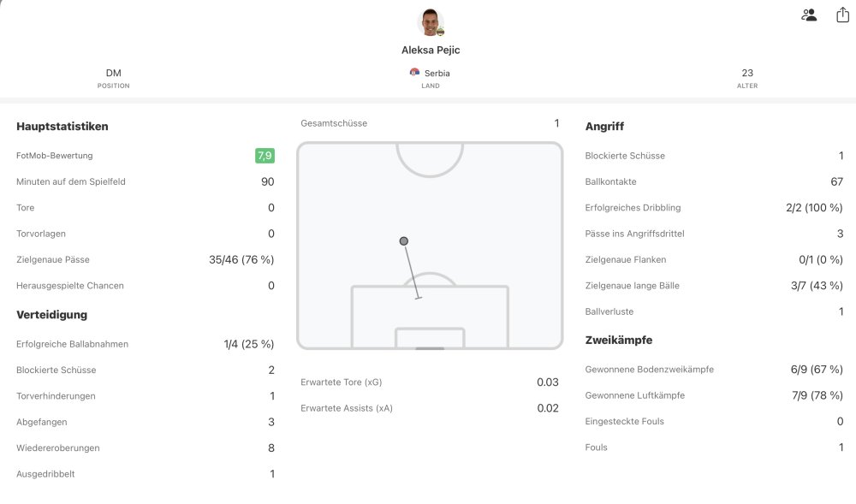This screenshot has width=856, height=504.
Task: Select the Erwartete Assists (xA) row
Action: 430,408
